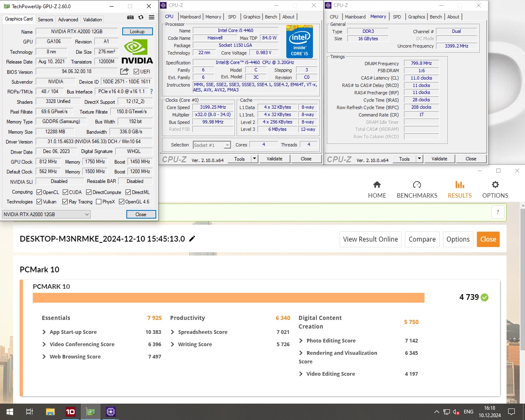Toggle the DirectML checkbox
Image resolution: width=525 pixels, height=420 pixels.
coord(128,192)
